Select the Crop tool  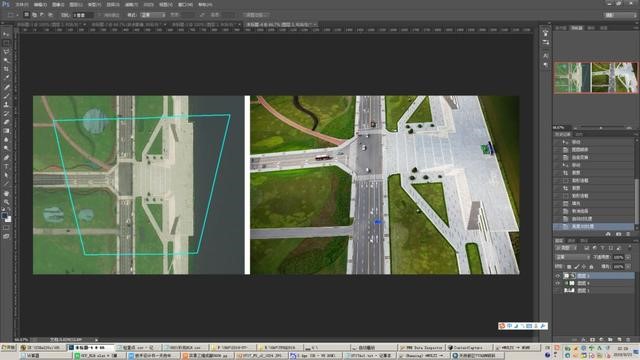pos(6,69)
